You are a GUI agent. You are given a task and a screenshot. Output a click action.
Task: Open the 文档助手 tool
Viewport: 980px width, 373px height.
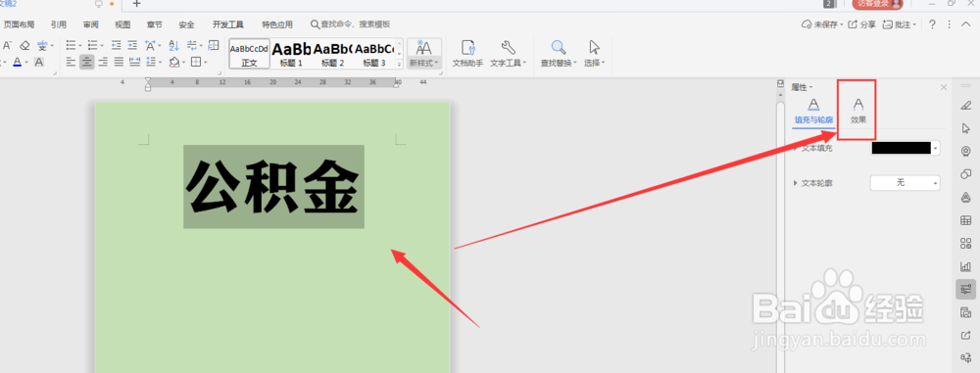[x=467, y=54]
